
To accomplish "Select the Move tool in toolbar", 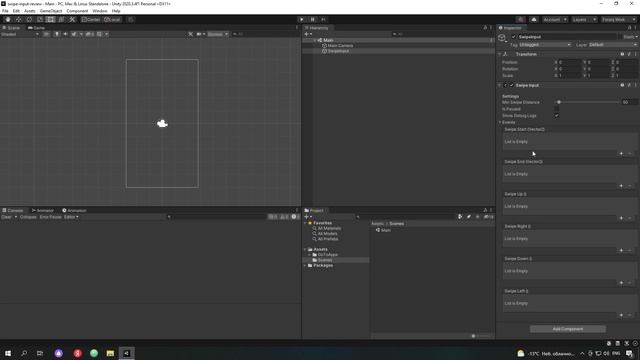I will point(18,20).
